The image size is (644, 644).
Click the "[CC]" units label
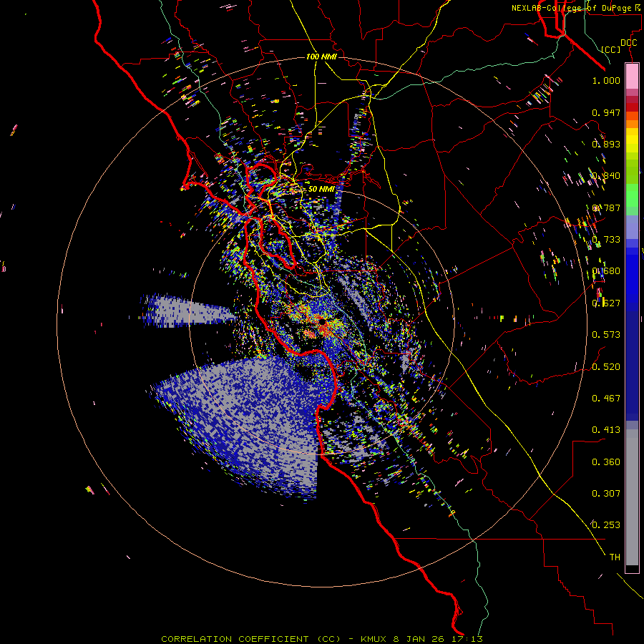pos(611,49)
